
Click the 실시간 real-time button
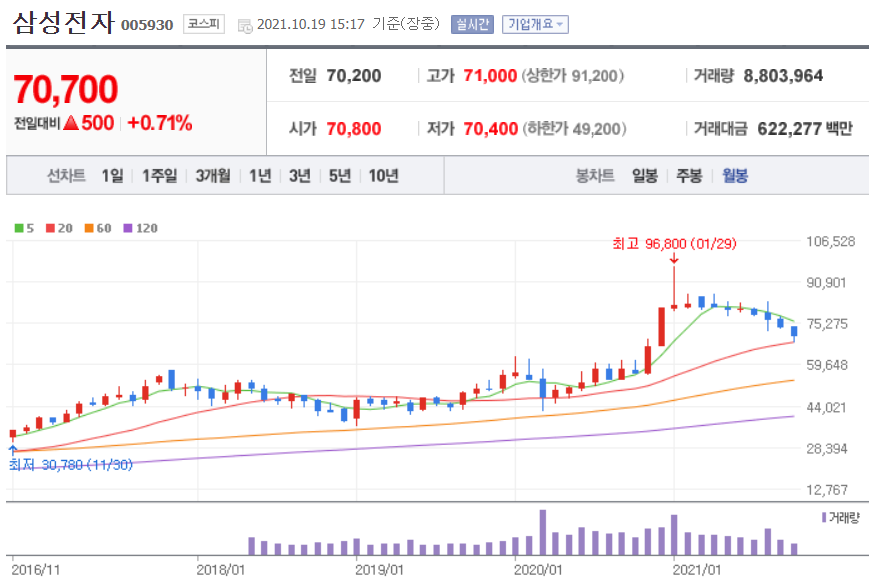click(472, 24)
